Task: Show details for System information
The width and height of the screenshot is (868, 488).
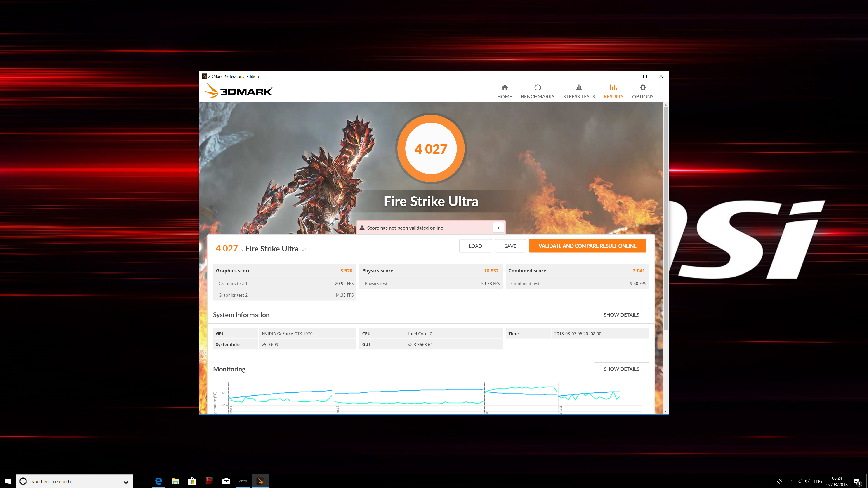Action: click(621, 314)
